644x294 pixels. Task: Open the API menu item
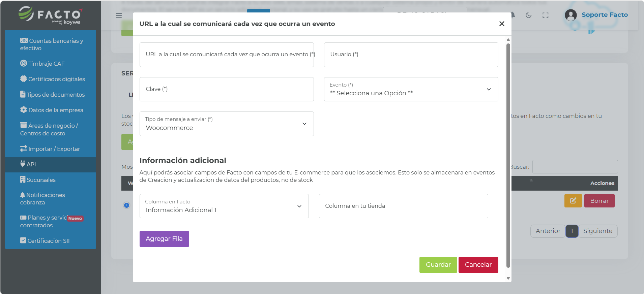[x=51, y=164]
